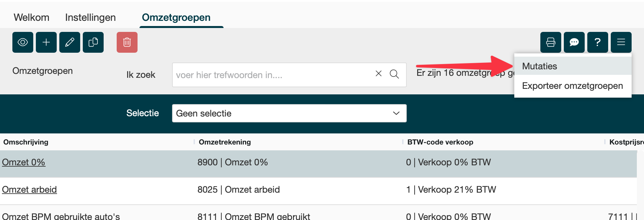Image resolution: width=644 pixels, height=220 pixels.
Task: Open the Instellingen tab
Action: [x=90, y=17]
